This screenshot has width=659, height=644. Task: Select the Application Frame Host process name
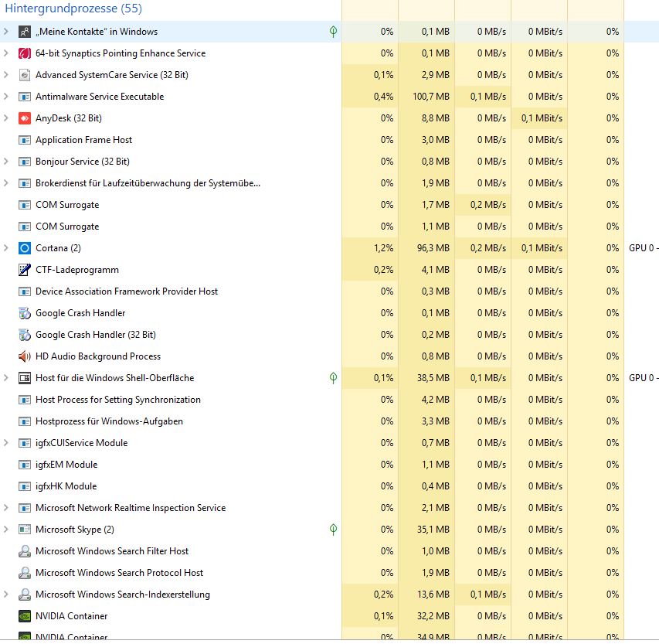(83, 140)
